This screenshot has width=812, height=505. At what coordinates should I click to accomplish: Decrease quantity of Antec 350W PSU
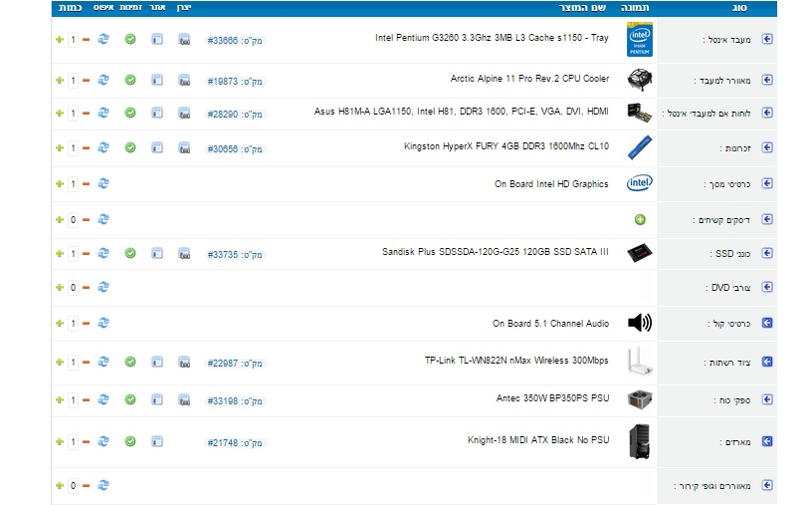pyautogui.click(x=86, y=400)
